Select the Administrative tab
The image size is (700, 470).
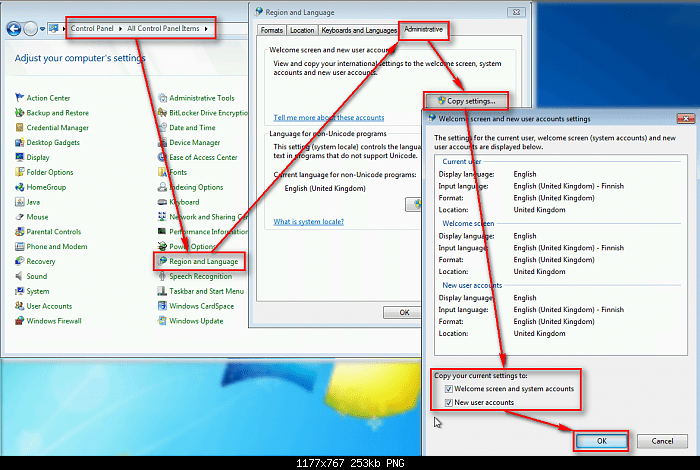423,29
